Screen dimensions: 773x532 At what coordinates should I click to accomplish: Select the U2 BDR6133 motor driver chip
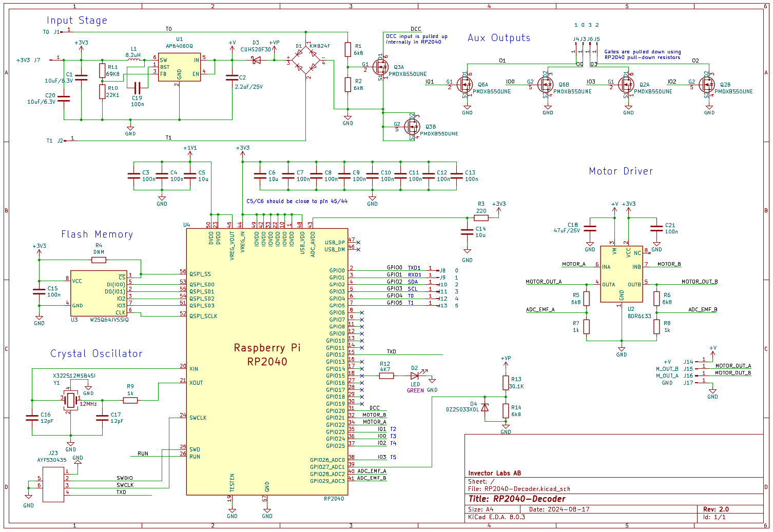click(x=622, y=274)
